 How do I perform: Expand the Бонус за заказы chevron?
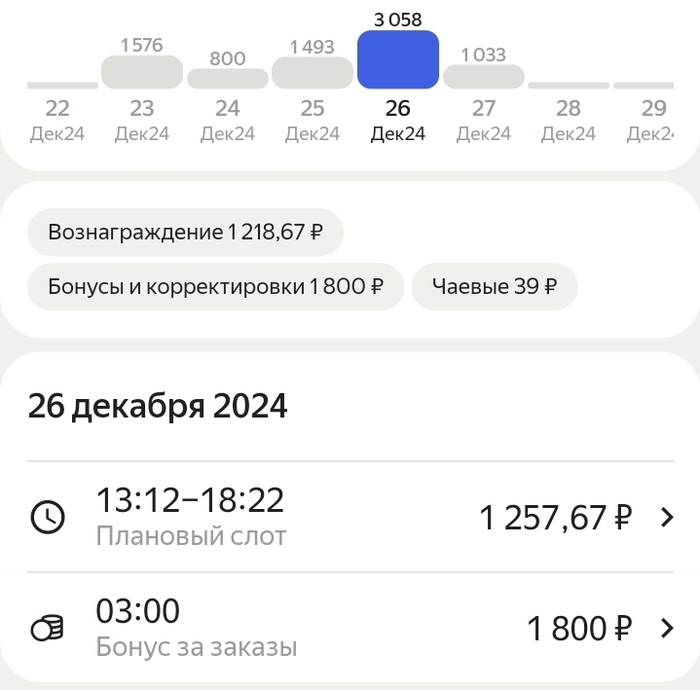(x=667, y=628)
